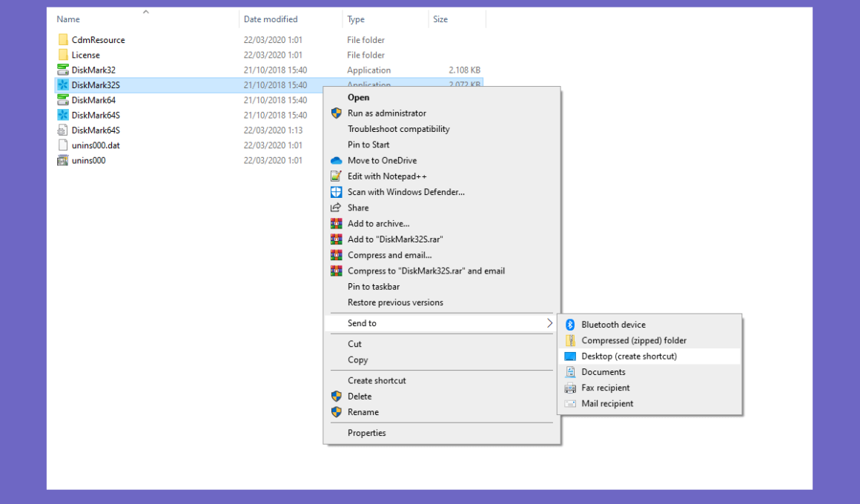Select Copy from the context menu
The image size is (860, 504).
(x=357, y=359)
